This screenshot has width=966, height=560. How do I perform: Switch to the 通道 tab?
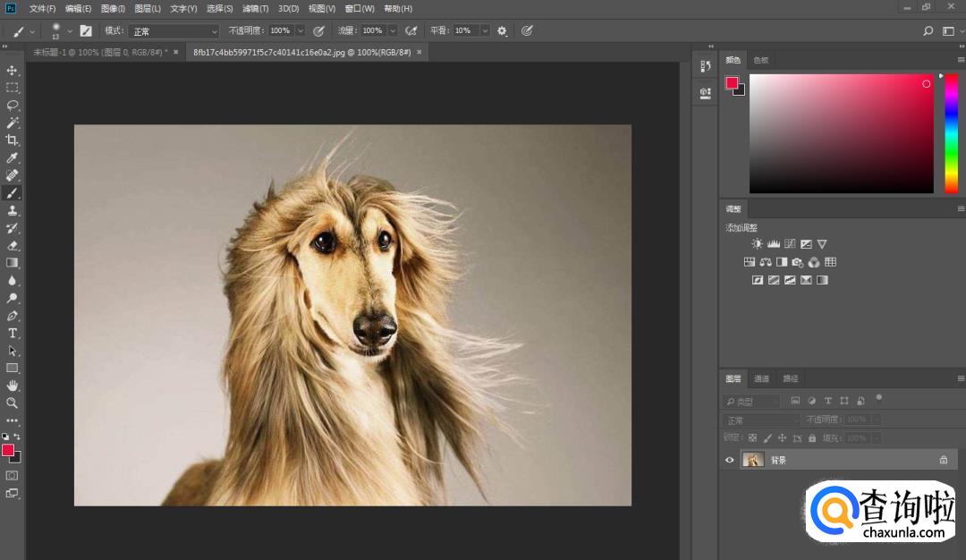click(761, 378)
